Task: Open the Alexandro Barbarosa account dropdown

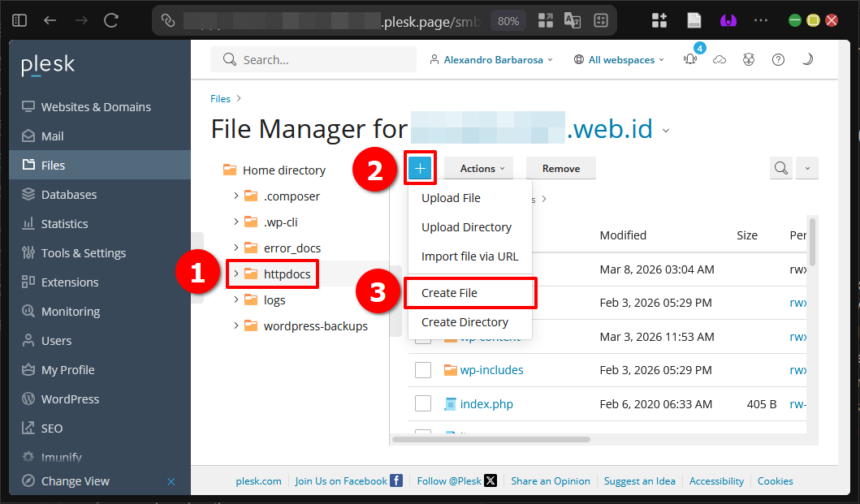Action: coord(491,60)
